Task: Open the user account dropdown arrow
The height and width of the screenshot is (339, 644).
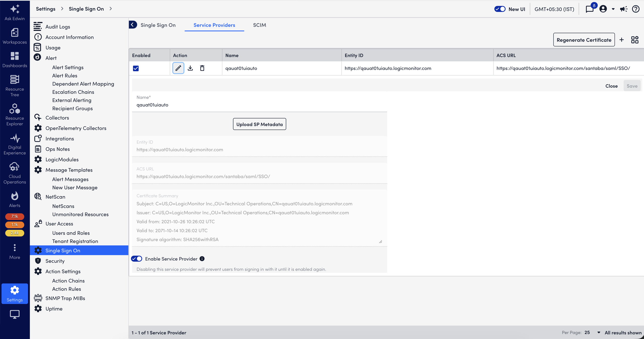Action: pos(613,9)
